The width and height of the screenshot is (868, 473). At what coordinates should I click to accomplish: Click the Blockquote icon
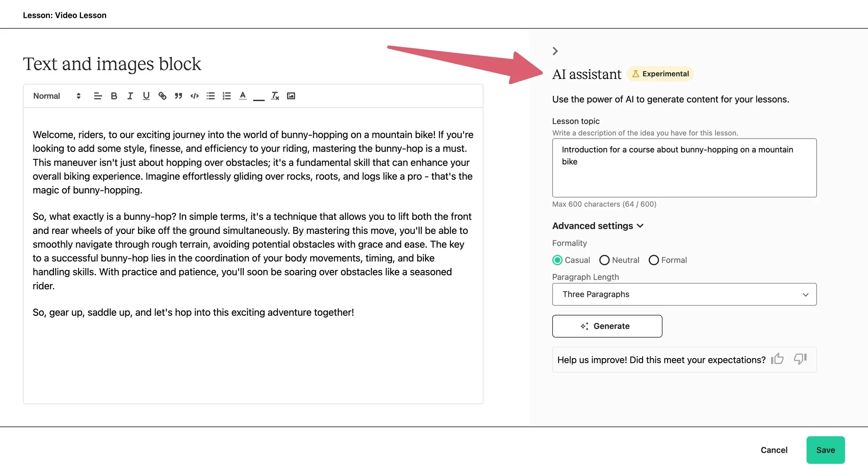click(178, 95)
